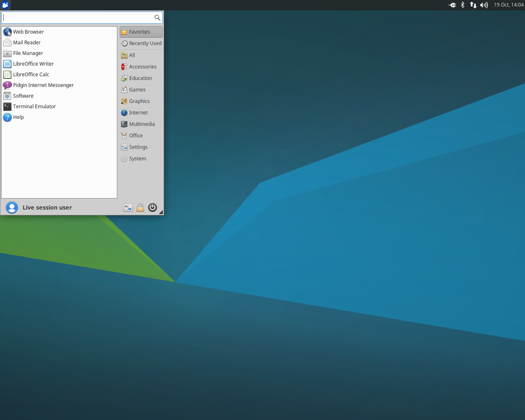Launch File Manager
This screenshot has width=525, height=420.
pyautogui.click(x=59, y=53)
